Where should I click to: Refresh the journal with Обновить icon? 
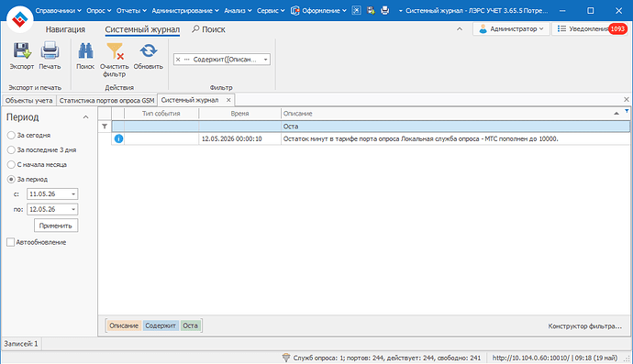[x=148, y=50]
